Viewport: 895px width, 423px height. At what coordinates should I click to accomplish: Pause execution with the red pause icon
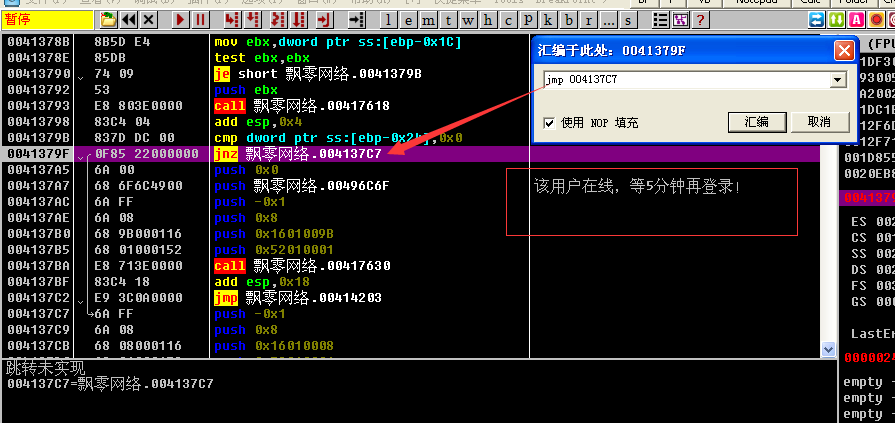200,20
